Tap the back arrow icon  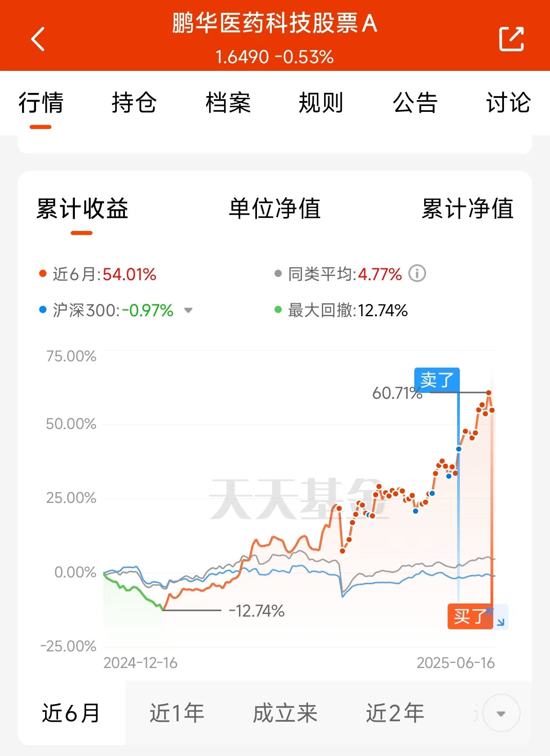(x=38, y=39)
